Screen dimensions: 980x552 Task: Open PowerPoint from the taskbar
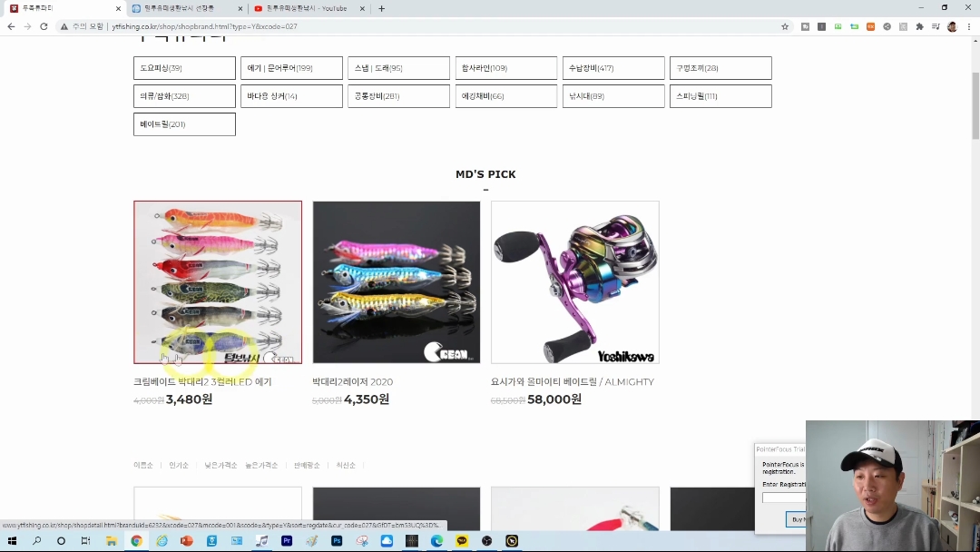[x=186, y=541]
